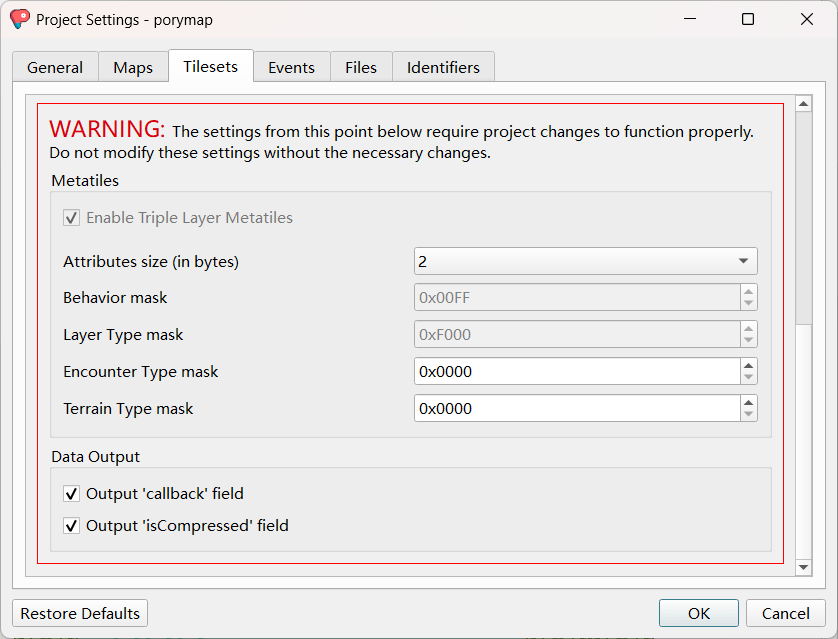The height and width of the screenshot is (639, 838).
Task: Switch to the General tab
Action: click(x=55, y=67)
